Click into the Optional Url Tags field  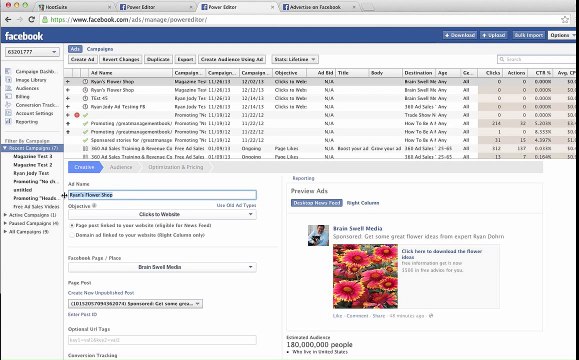(162, 340)
